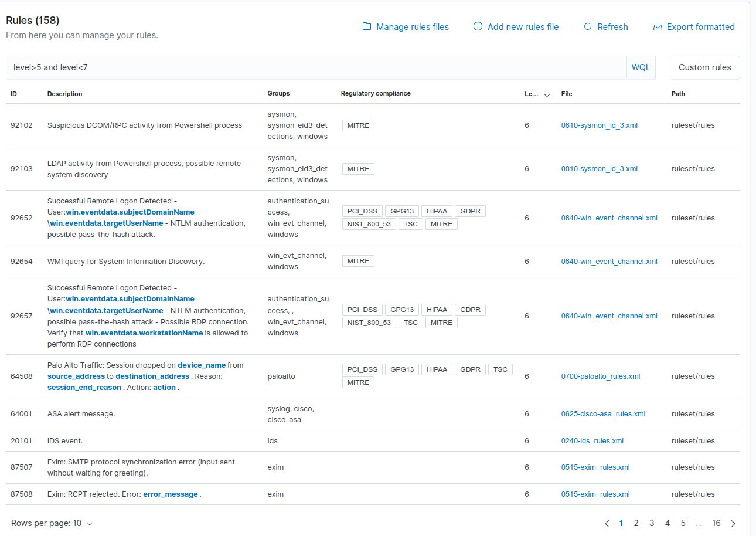Toggle the Level column sort arrow
This screenshot has width=756, height=536.
[547, 94]
